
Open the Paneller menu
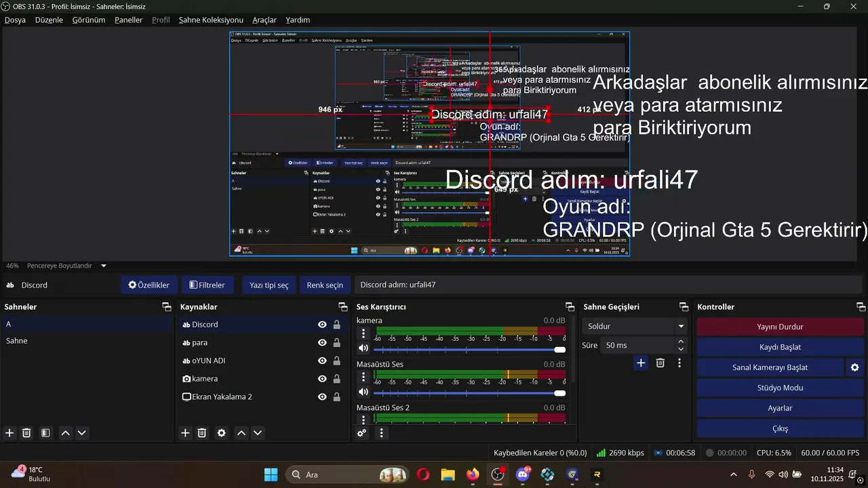coord(128,20)
